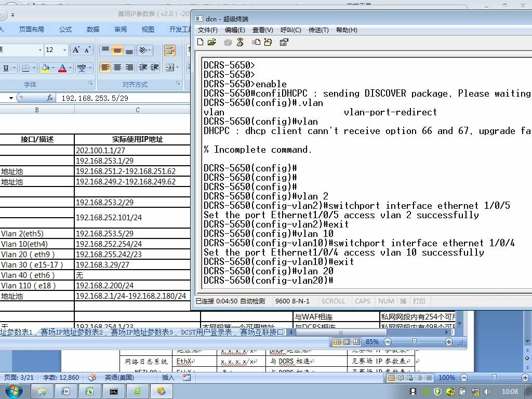532x399 pixels.
Task: Click formula bar containing 192.168.253.5/29
Action: pyautogui.click(x=125, y=98)
